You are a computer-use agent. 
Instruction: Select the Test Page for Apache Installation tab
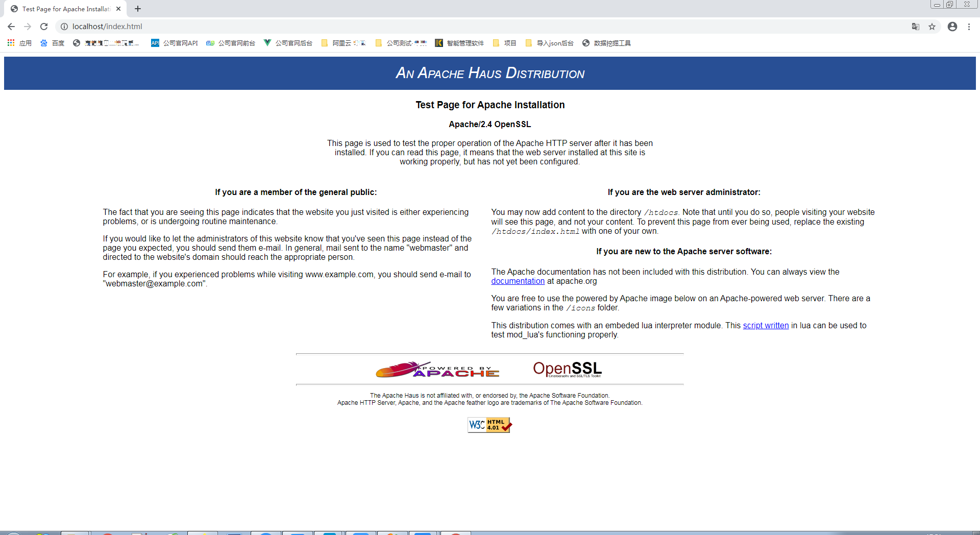65,9
